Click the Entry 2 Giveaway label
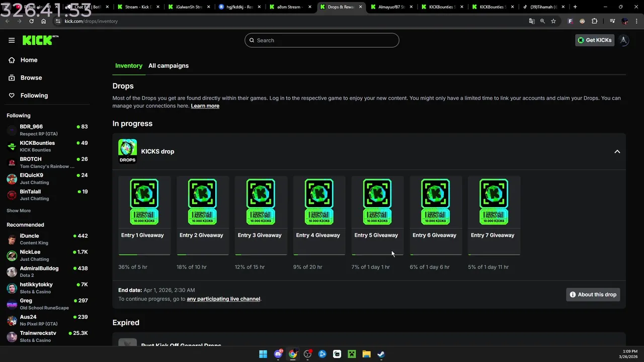This screenshot has width=644, height=362. [x=201, y=235]
